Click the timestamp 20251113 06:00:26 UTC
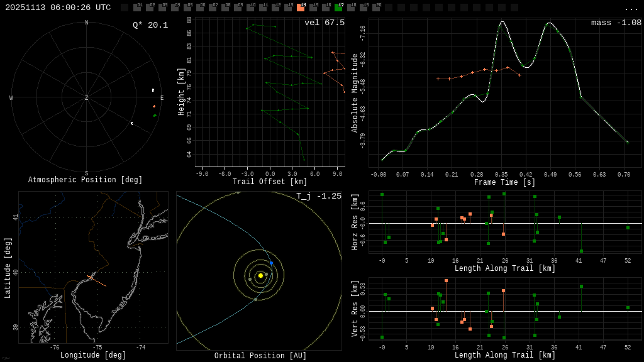Image resolution: width=644 pixels, height=362 pixels. (x=58, y=8)
